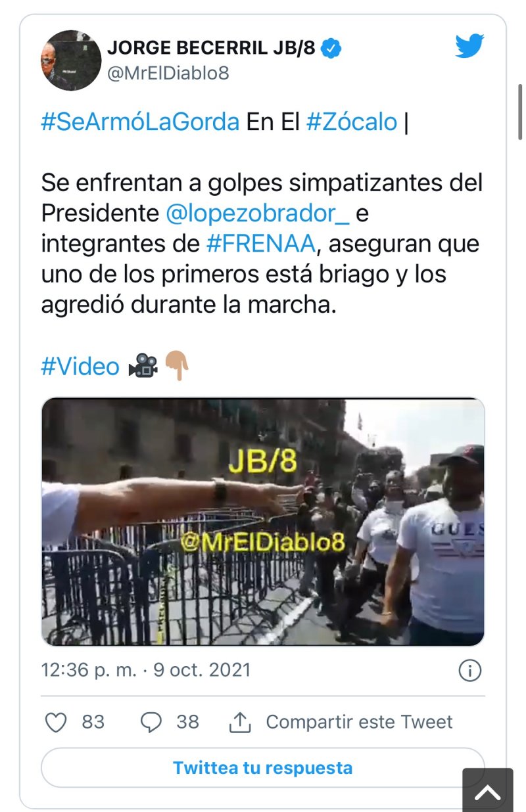Click the page scrollbar thumb
This screenshot has width=526, height=812.
pyautogui.click(x=521, y=112)
